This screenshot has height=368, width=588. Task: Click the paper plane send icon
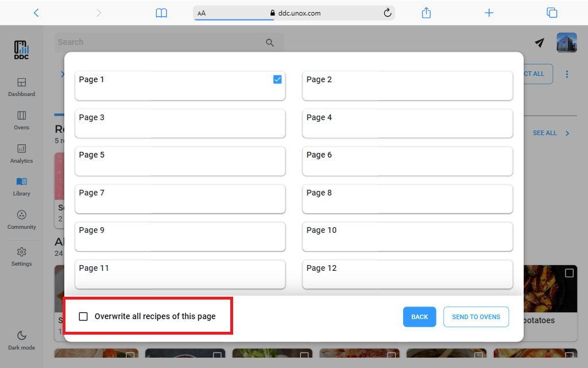539,43
